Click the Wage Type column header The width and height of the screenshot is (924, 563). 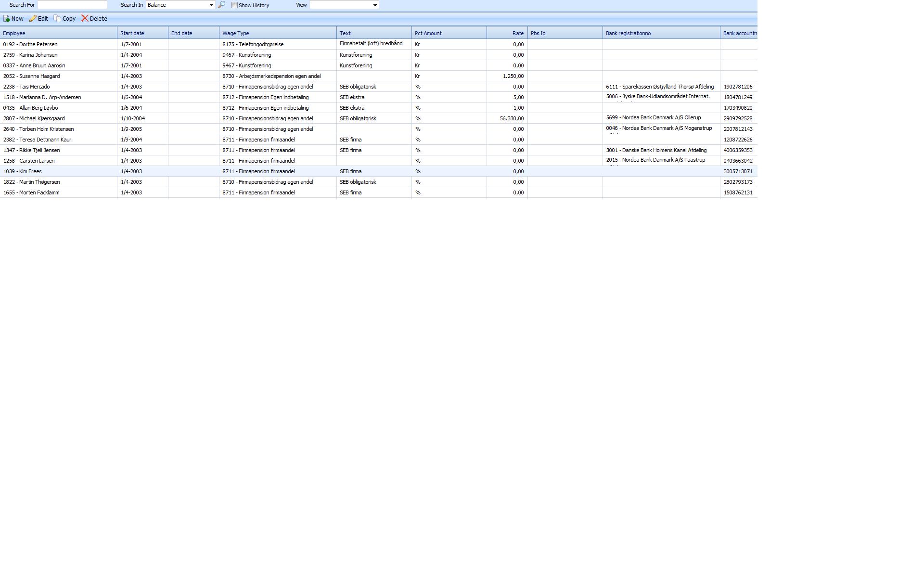click(236, 33)
